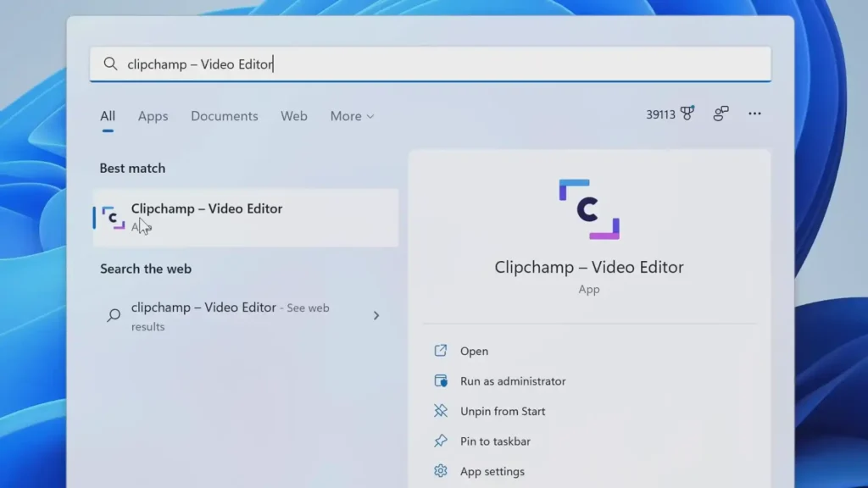
Task: Click the magnifier icon in the search bar
Action: (x=111, y=63)
